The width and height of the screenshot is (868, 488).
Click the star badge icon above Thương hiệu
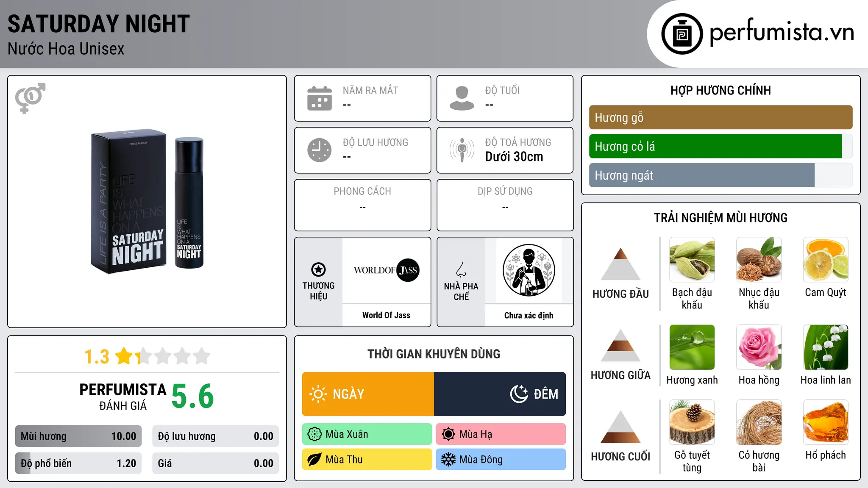click(x=318, y=269)
